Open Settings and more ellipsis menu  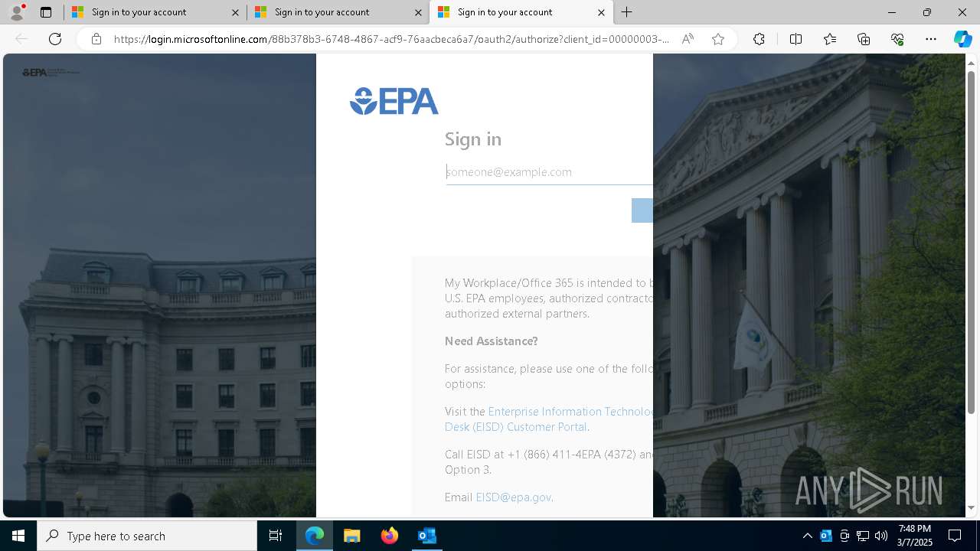point(931,39)
